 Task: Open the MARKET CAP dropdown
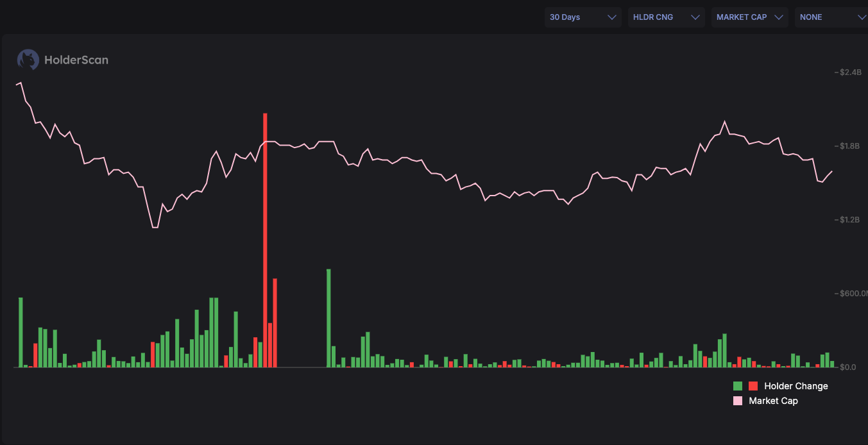pos(749,17)
